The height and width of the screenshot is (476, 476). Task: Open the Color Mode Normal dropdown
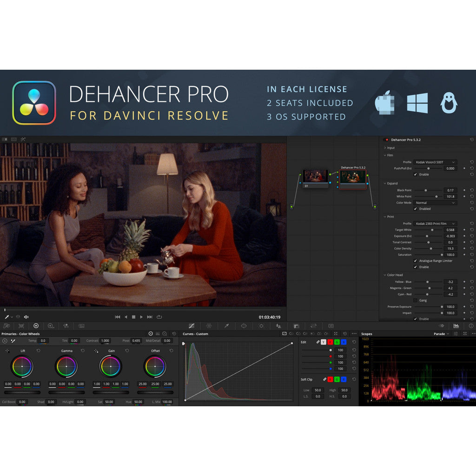tap(435, 203)
